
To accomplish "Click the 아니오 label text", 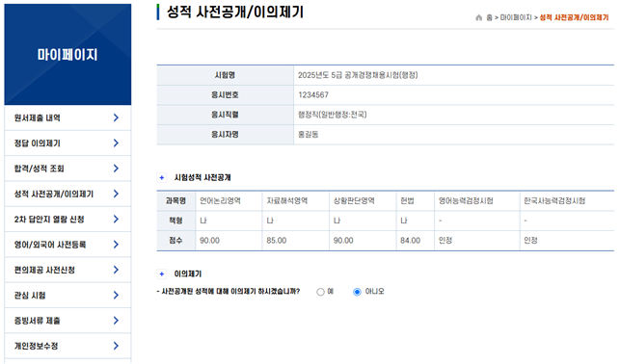I will pyautogui.click(x=374, y=292).
